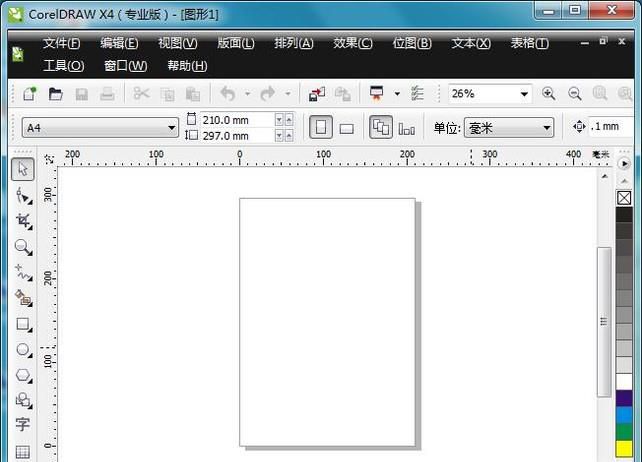
Task: Select the Pick tool in toolbox
Action: tap(22, 169)
